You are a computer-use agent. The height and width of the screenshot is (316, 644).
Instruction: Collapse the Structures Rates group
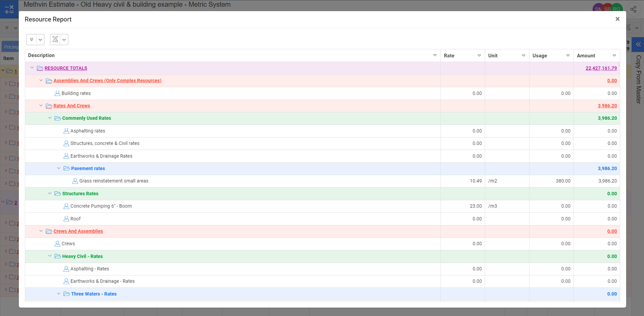(x=50, y=194)
